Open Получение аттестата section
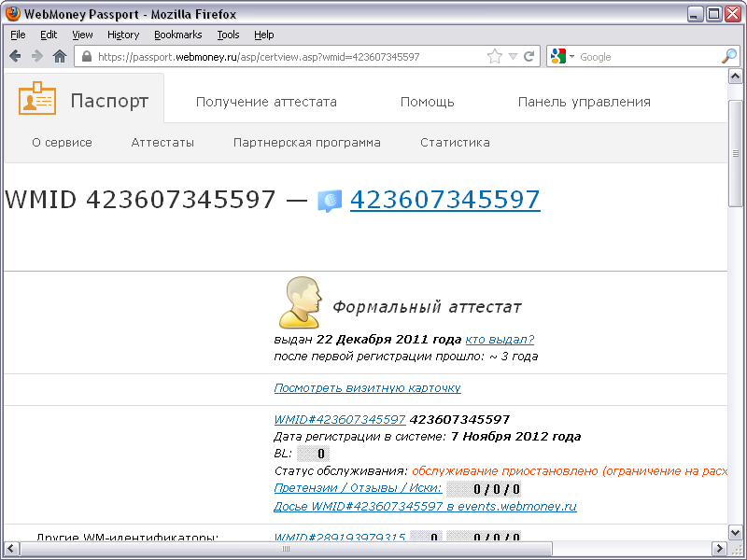This screenshot has height=560, width=747. tap(266, 102)
